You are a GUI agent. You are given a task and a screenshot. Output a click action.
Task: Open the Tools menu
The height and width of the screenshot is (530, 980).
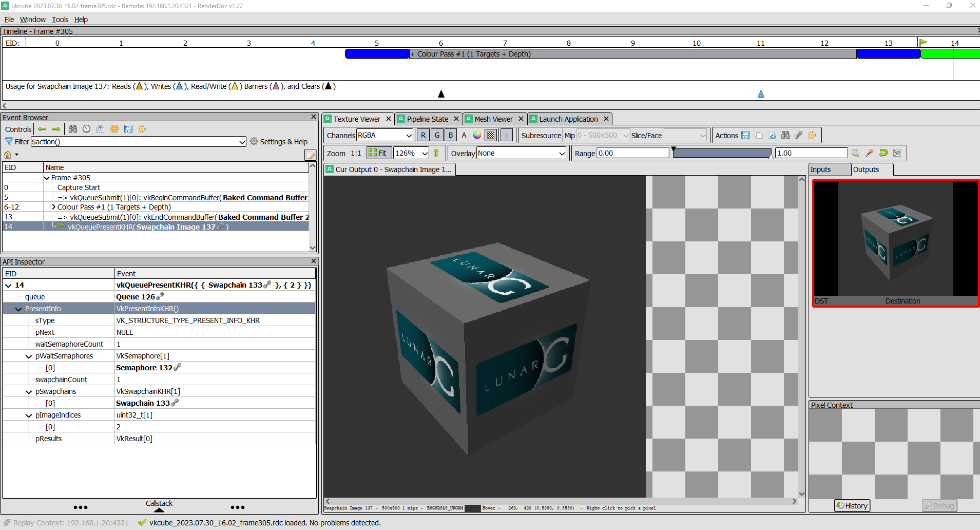coord(60,20)
